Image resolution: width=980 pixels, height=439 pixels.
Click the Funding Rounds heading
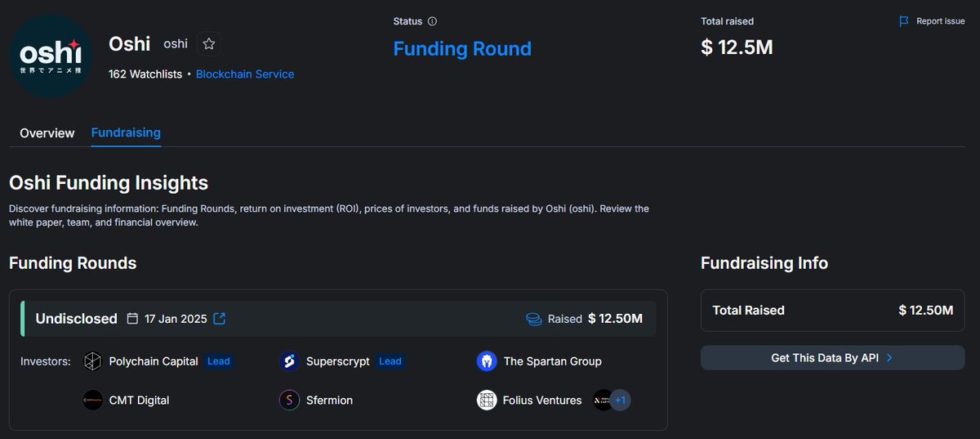click(73, 263)
